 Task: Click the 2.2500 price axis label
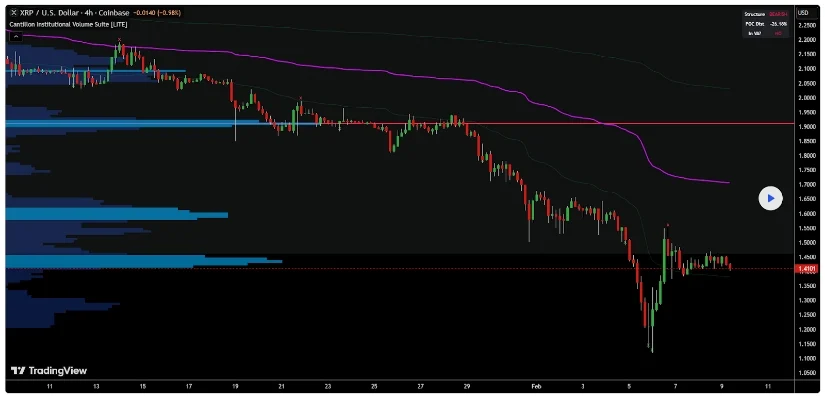tap(806, 25)
